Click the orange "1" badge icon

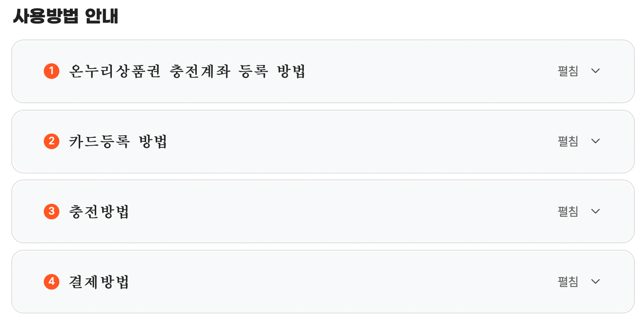[51, 71]
